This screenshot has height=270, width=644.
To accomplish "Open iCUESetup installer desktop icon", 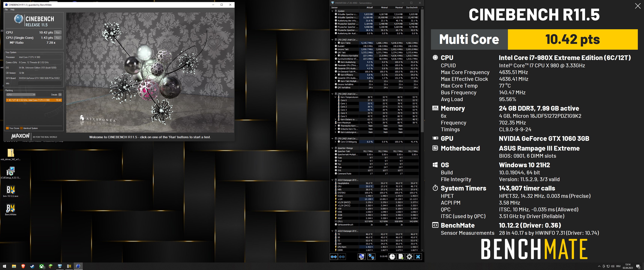I will (x=10, y=173).
